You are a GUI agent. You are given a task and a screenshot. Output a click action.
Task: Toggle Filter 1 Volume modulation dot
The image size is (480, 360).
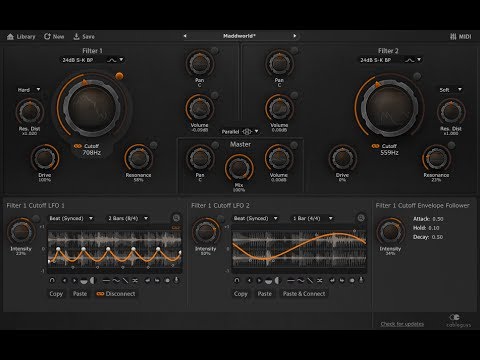(x=215, y=96)
